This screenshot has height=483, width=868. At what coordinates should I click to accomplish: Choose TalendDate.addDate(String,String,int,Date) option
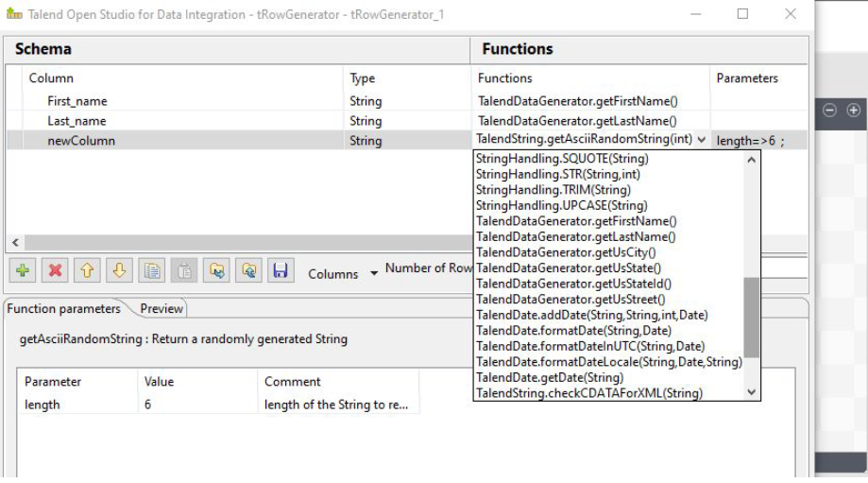click(x=592, y=315)
